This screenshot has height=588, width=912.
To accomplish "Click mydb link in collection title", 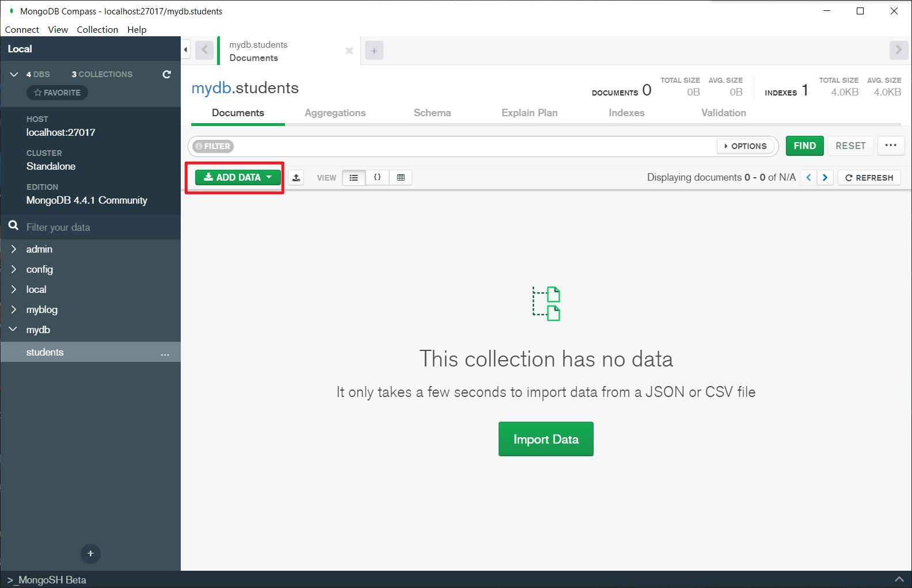I will pyautogui.click(x=211, y=88).
